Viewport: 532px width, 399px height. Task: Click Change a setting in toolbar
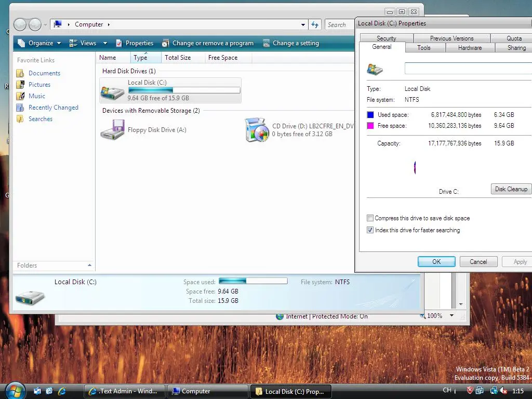click(291, 43)
